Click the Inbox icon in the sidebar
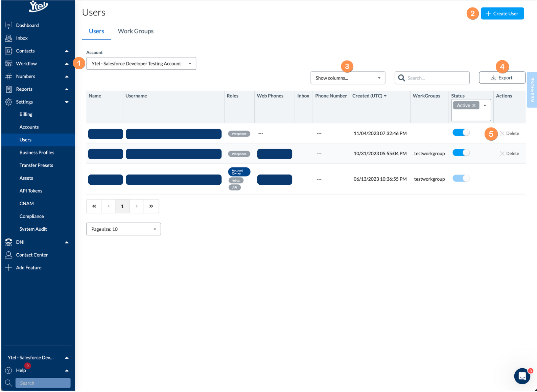Viewport: 537px width, 392px height. click(8, 38)
